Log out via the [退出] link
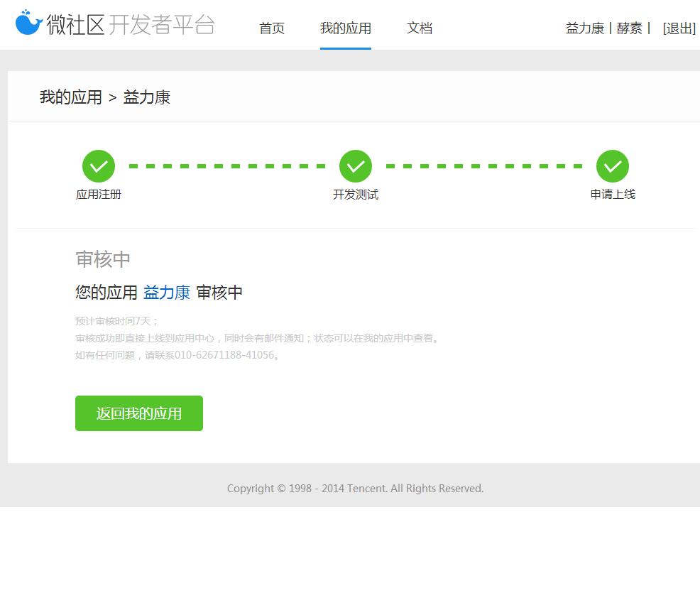This screenshot has width=700, height=598. point(679,28)
